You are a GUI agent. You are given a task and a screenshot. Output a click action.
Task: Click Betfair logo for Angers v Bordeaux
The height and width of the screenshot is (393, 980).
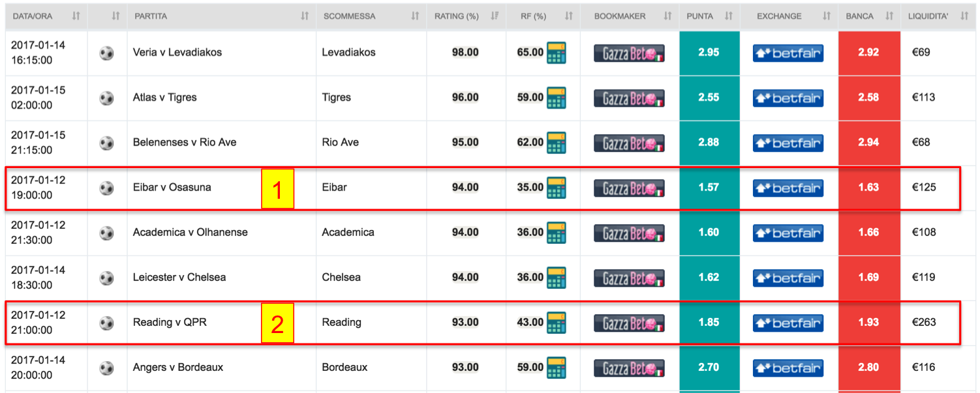[788, 368]
